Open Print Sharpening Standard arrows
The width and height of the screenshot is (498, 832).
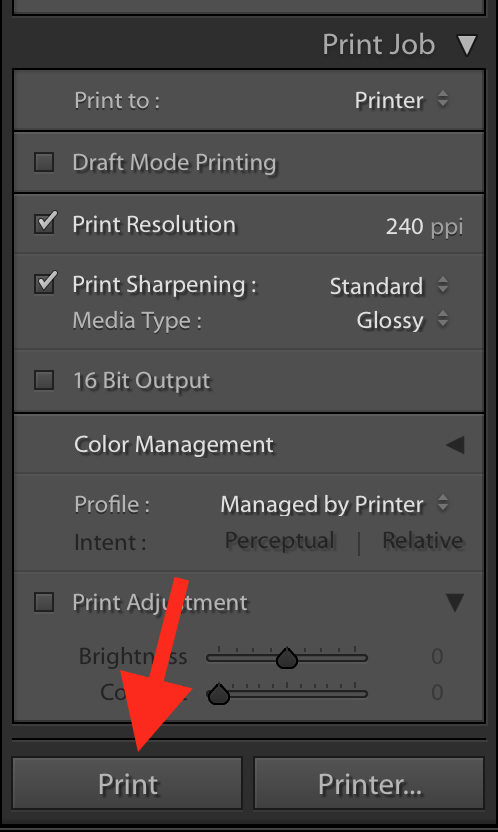[x=443, y=285]
